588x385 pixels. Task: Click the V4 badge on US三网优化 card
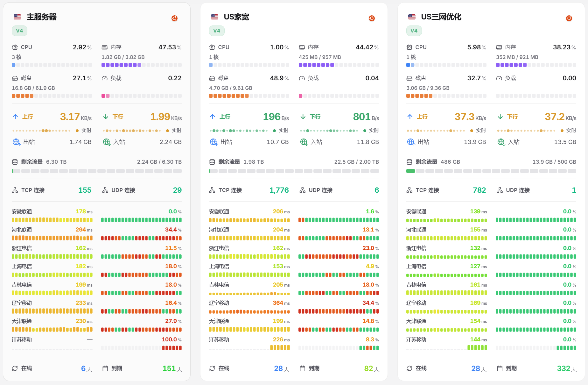(414, 31)
